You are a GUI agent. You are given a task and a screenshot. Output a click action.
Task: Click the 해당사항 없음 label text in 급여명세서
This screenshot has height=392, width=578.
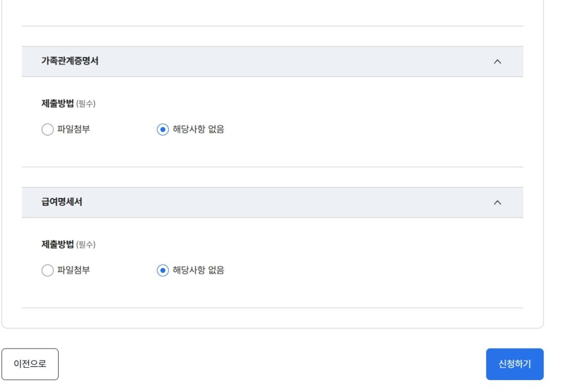tap(198, 270)
